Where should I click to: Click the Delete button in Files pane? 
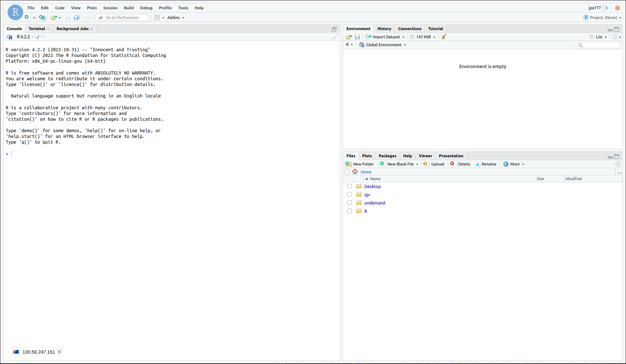[460, 164]
